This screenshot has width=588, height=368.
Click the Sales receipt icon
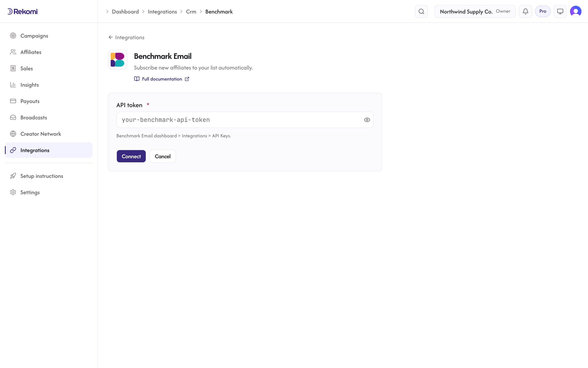[x=13, y=68]
